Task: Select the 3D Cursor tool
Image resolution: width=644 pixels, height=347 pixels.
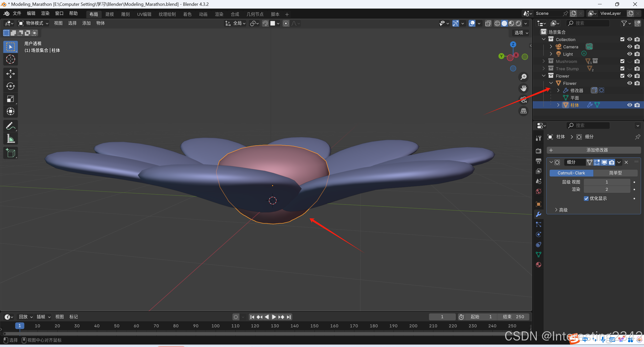Action: (x=10, y=59)
